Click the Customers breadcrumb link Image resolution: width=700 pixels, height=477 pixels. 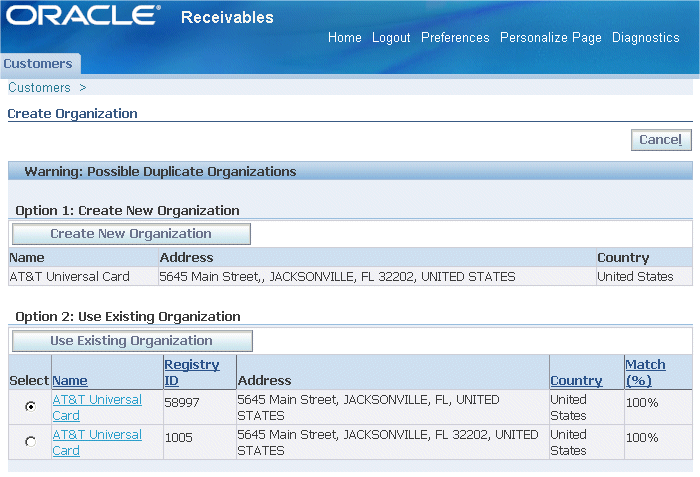coord(39,88)
